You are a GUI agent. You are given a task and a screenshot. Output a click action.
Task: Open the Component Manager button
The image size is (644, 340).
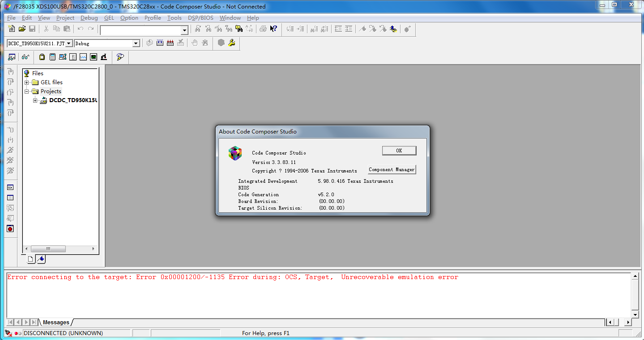[x=392, y=170]
